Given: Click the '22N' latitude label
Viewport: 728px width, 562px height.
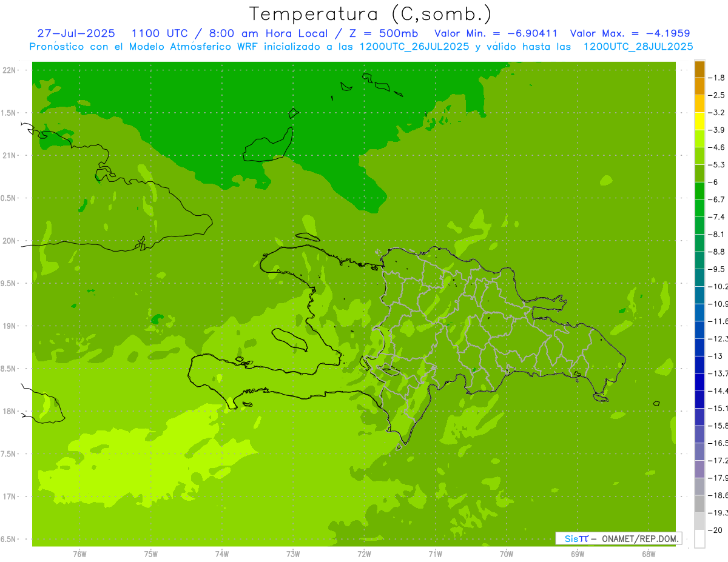Looking at the screenshot, I should coord(9,70).
